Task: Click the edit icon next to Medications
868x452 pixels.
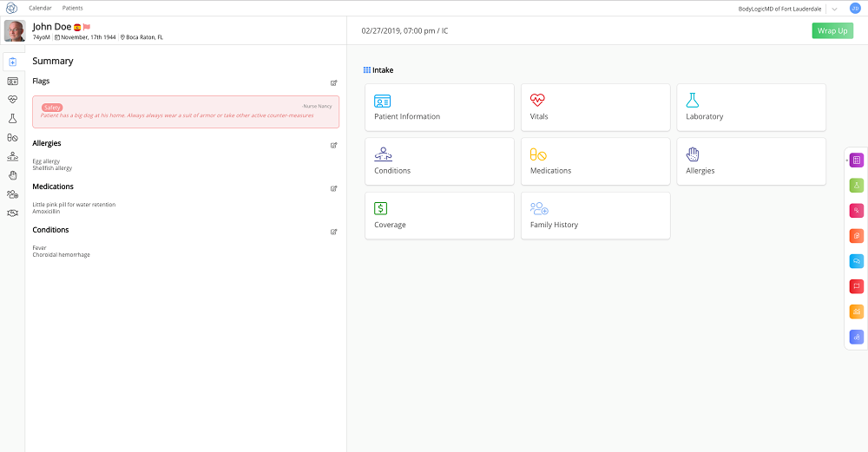Action: click(334, 188)
